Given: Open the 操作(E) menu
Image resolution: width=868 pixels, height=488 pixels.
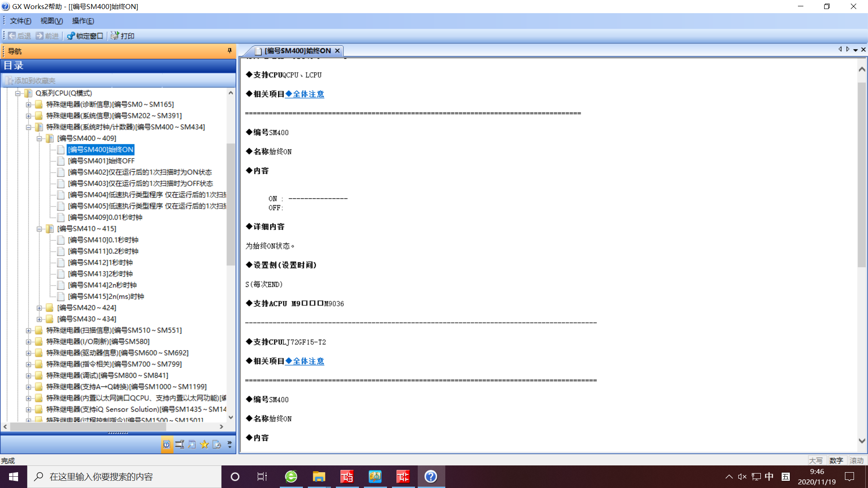Looking at the screenshot, I should coord(83,21).
